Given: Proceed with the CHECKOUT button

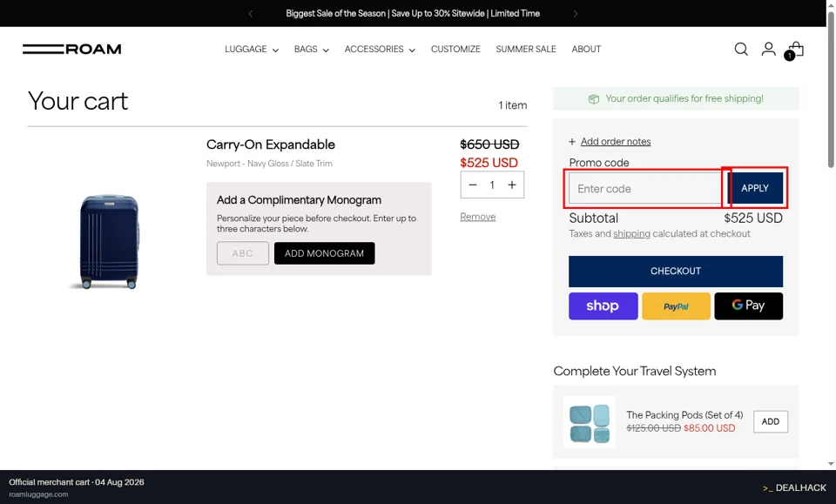Looking at the screenshot, I should (676, 272).
